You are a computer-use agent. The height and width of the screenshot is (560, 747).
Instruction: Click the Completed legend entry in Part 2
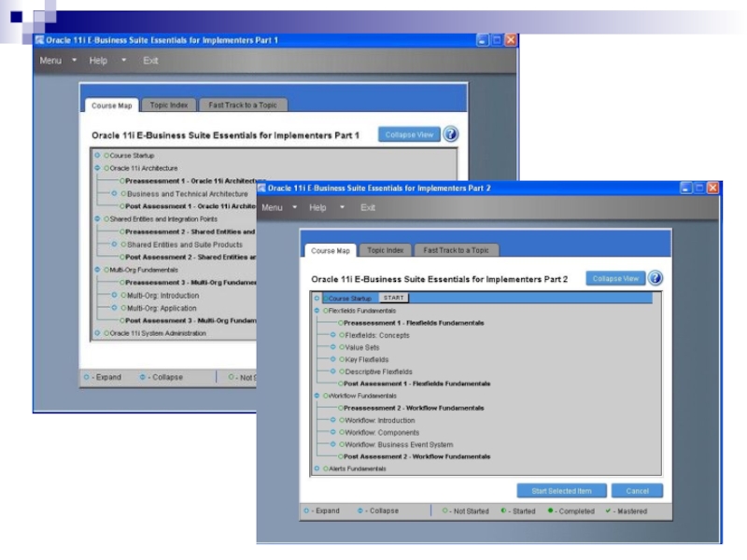click(x=571, y=511)
